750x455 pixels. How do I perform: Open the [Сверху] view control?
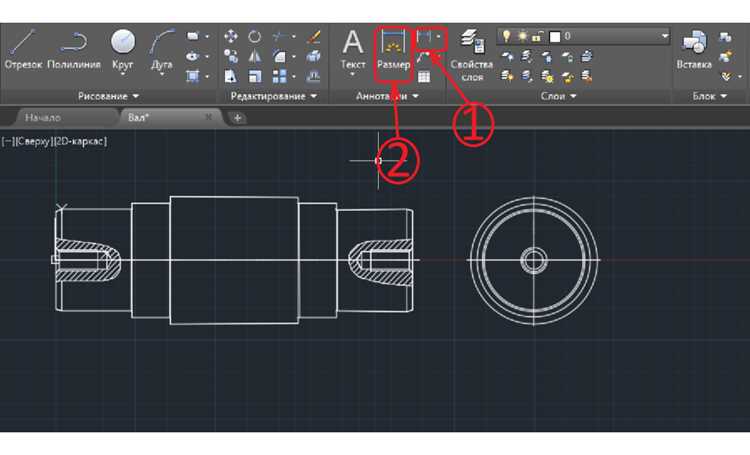click(x=33, y=141)
